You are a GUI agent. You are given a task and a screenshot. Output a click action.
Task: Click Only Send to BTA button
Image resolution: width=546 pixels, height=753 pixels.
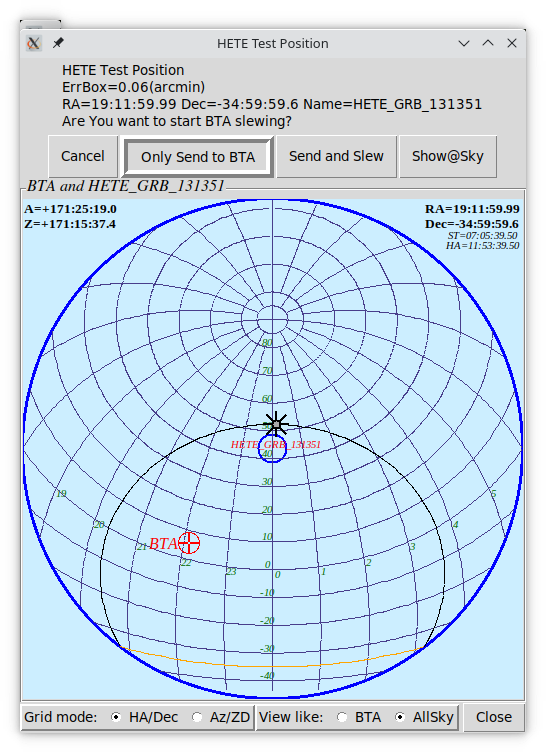click(198, 157)
